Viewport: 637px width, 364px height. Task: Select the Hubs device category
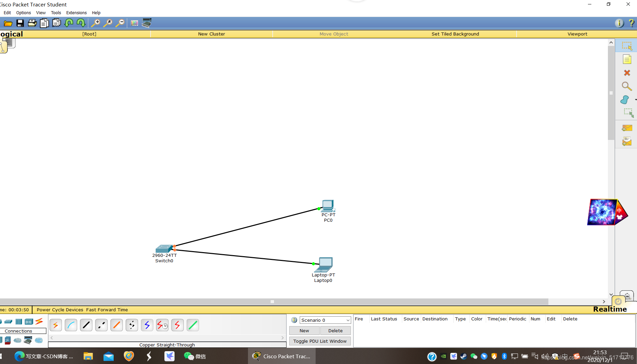[19, 321]
